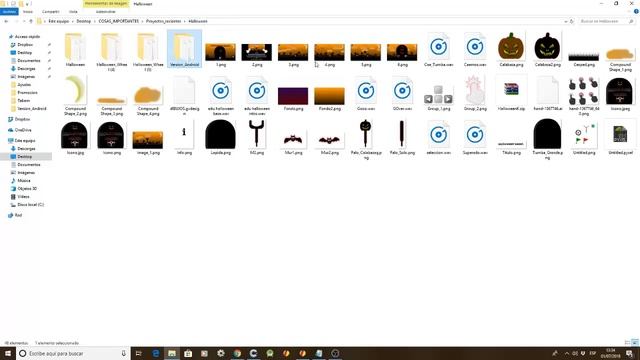Open Task View on the taskbar
This screenshot has height=360, width=640.
[139, 353]
